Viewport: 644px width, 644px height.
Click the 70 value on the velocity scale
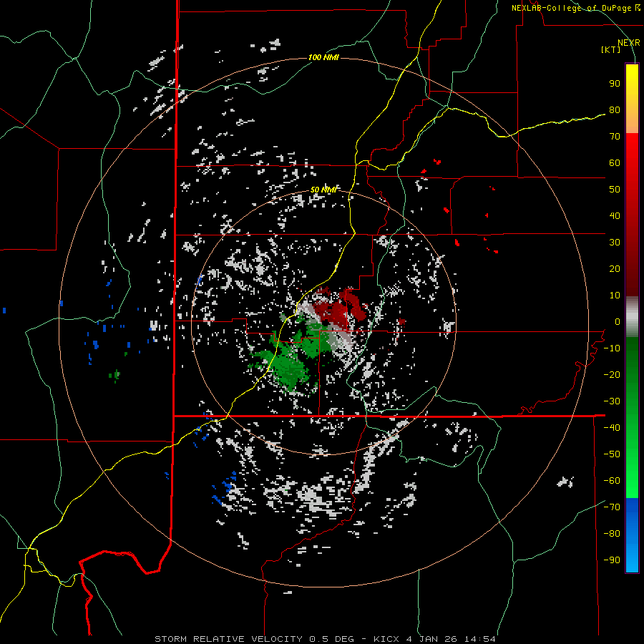[x=615, y=137]
